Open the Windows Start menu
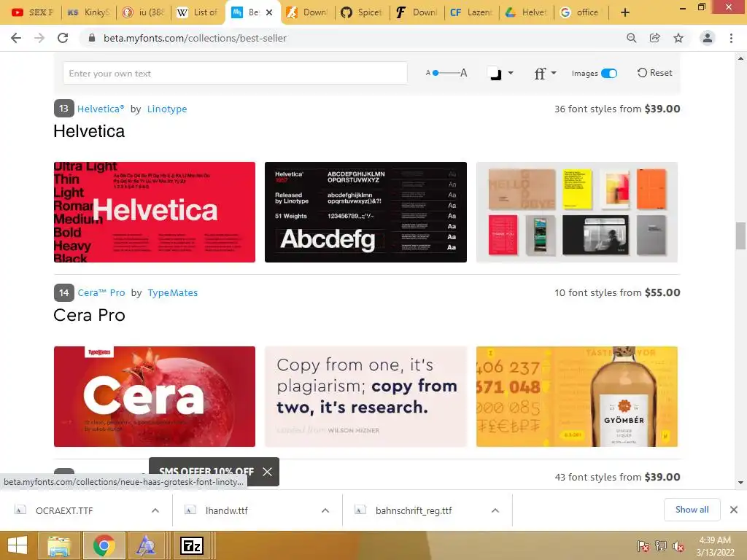 click(18, 545)
